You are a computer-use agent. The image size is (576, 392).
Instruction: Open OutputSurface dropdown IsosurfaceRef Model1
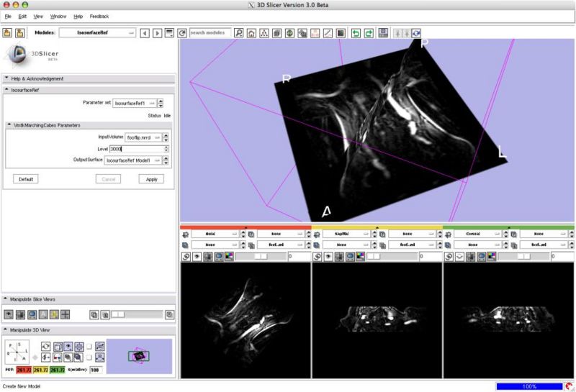pos(133,160)
